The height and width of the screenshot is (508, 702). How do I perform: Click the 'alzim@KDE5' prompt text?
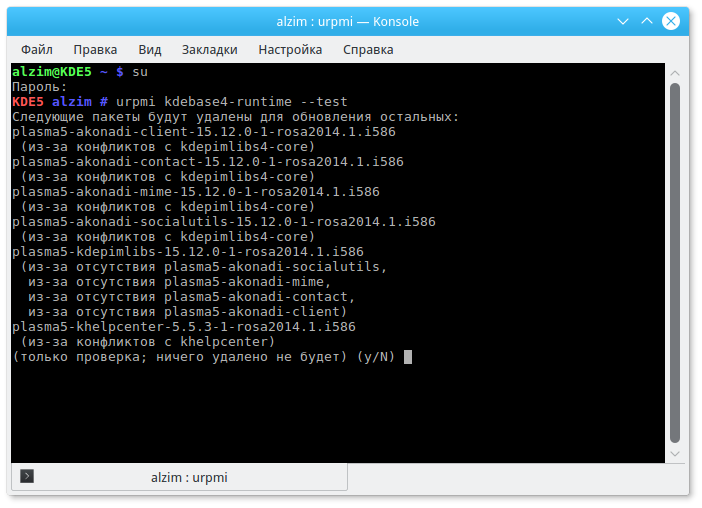pyautogui.click(x=51, y=72)
